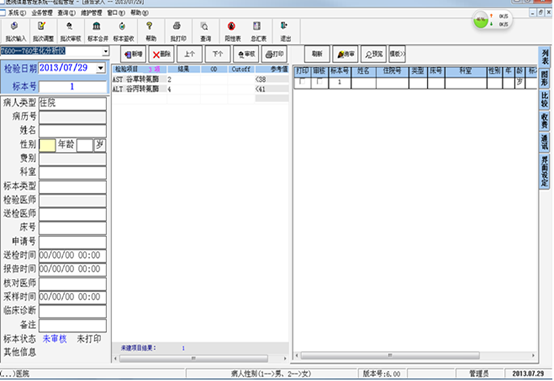Click the 标本号 column header in list
Image resolution: width=554 pixels, height=381 pixels.
click(340, 71)
